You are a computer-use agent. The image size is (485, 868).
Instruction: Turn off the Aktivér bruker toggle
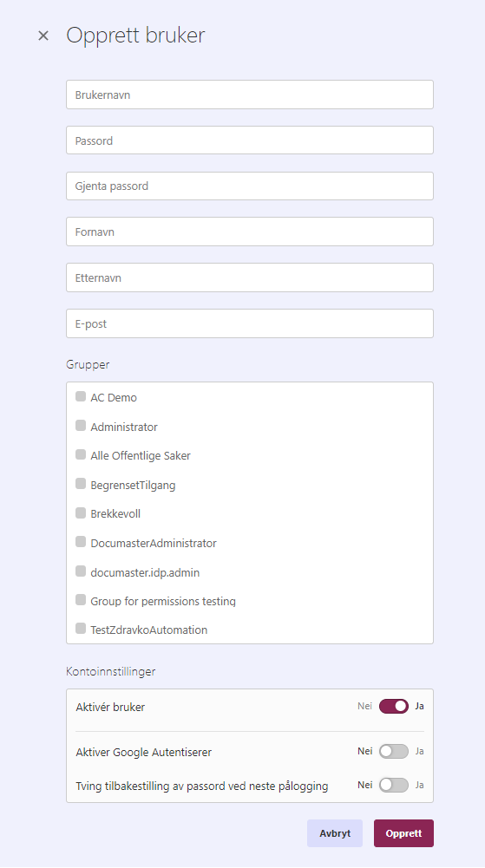tap(394, 707)
